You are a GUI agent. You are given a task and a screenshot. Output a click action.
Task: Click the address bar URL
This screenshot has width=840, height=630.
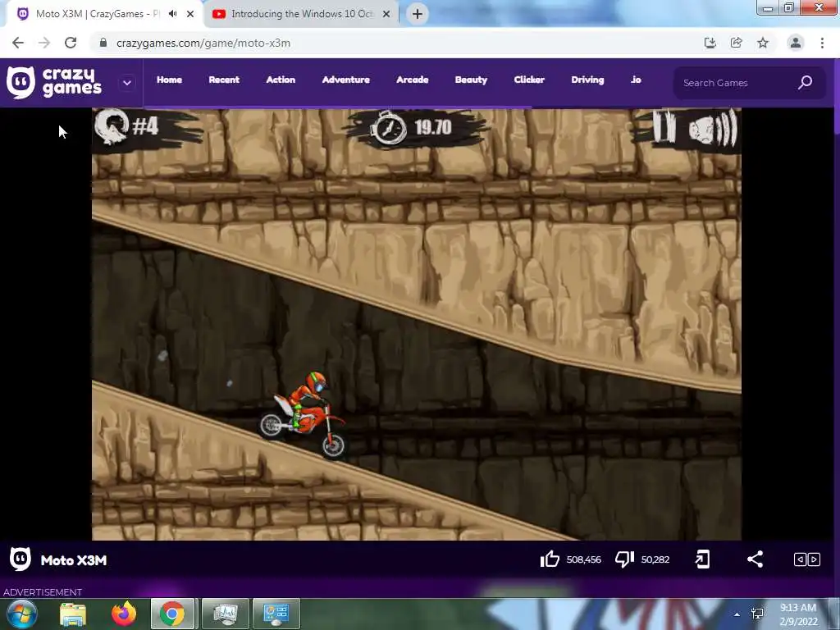[x=203, y=43]
